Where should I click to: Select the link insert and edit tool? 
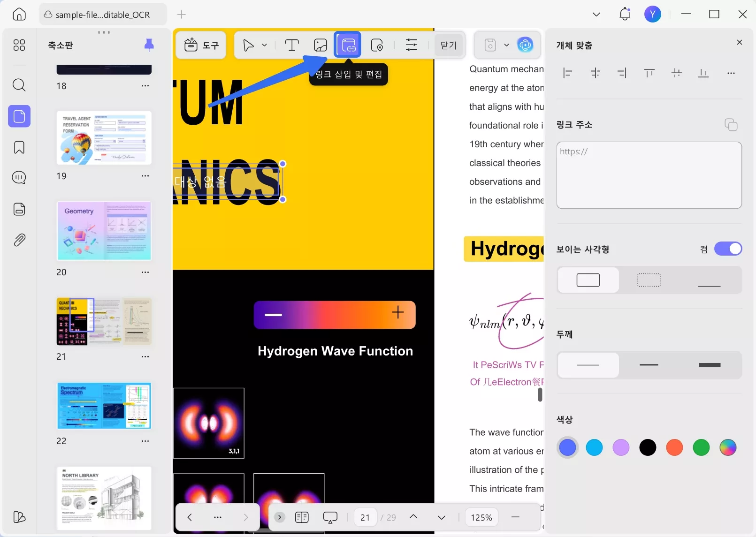click(348, 45)
